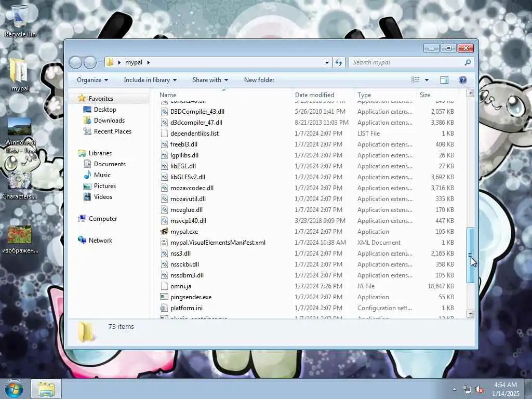Select the D3DCompiler_43.dll file icon
The image size is (532, 399).
(x=164, y=112)
